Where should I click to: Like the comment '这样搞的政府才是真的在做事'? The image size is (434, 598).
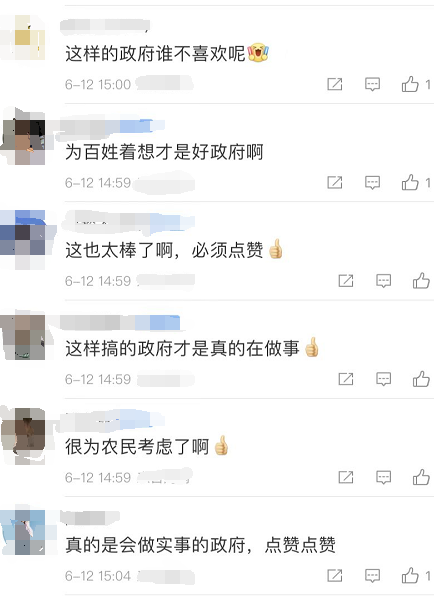click(421, 379)
